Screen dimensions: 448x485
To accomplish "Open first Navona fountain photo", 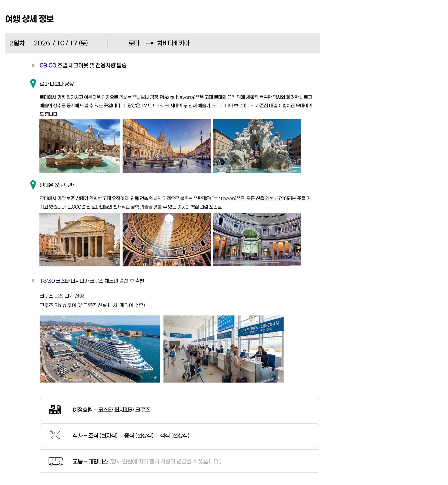I will point(80,146).
